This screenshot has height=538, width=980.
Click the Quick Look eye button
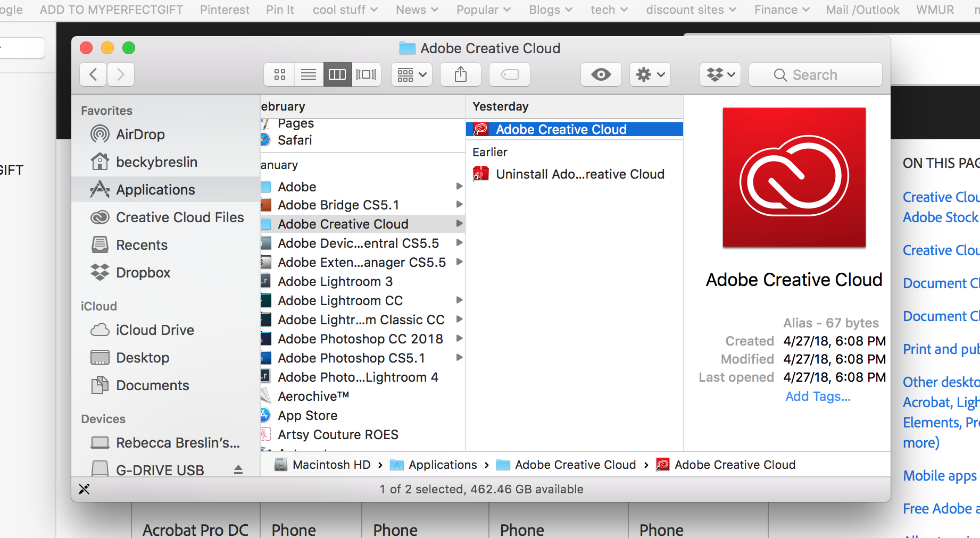[601, 74]
